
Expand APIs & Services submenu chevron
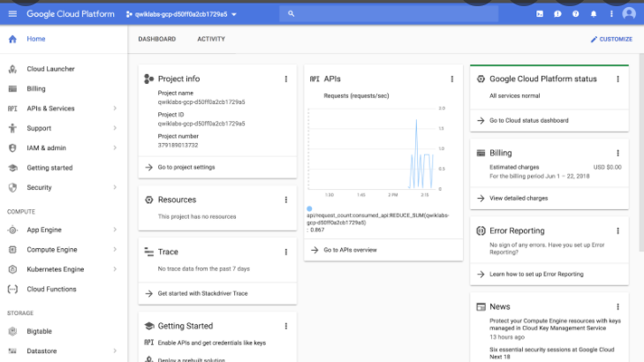click(x=115, y=109)
